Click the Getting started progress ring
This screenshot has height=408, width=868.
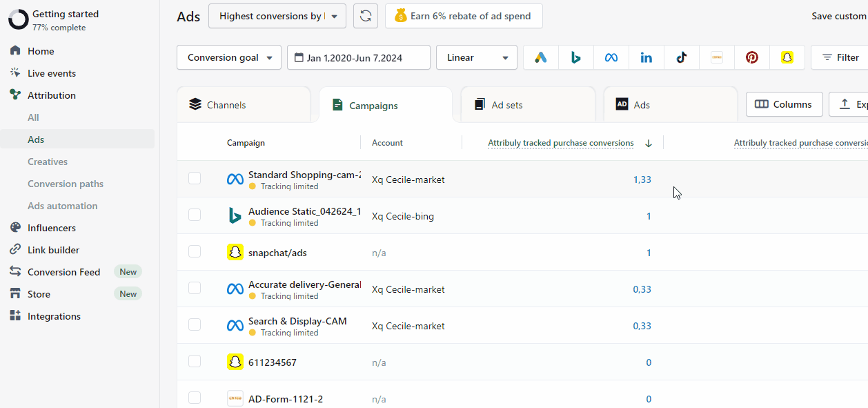click(19, 20)
